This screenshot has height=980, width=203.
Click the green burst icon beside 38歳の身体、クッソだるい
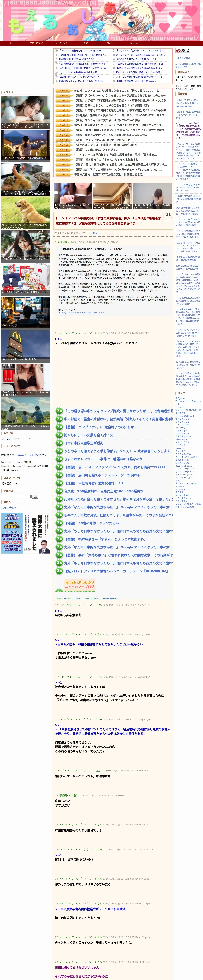(59, 523)
